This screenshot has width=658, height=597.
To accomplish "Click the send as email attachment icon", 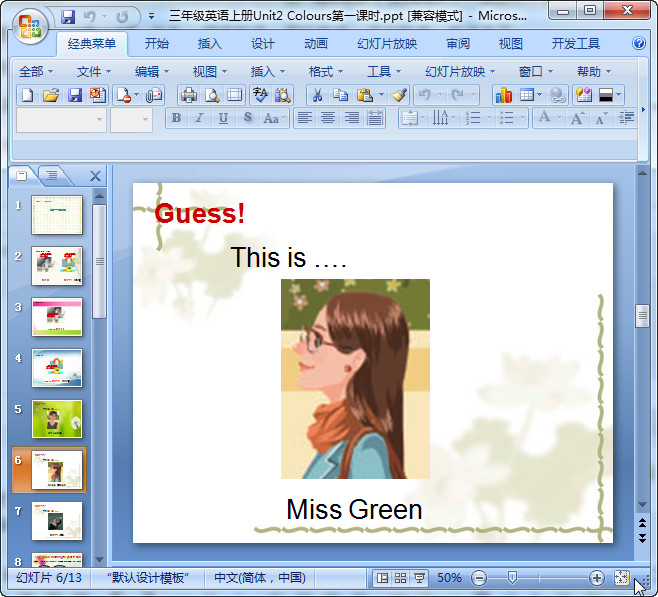I will click(154, 96).
